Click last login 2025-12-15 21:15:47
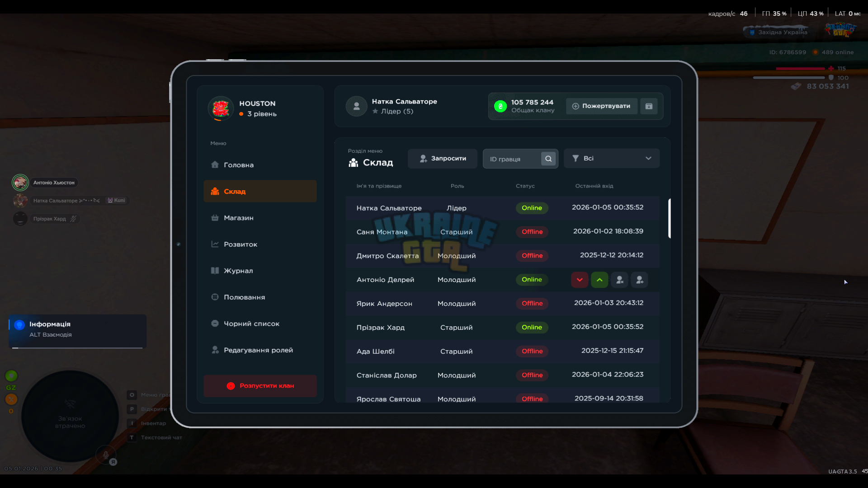This screenshot has width=868, height=488. click(x=612, y=351)
